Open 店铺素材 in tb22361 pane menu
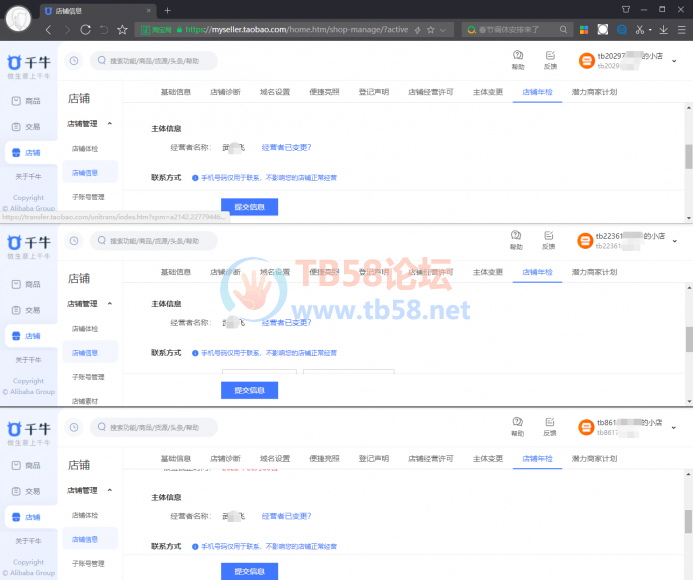The height and width of the screenshot is (580, 693). click(85, 401)
